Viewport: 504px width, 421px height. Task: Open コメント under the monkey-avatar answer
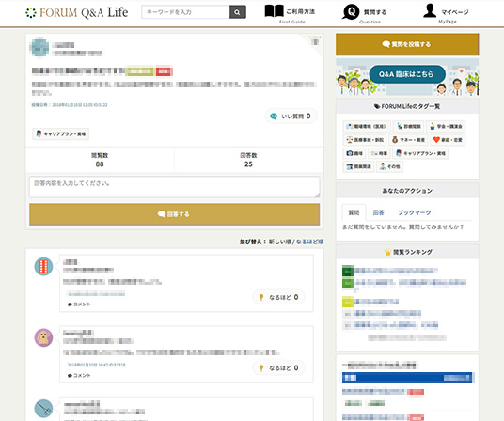[x=79, y=375]
